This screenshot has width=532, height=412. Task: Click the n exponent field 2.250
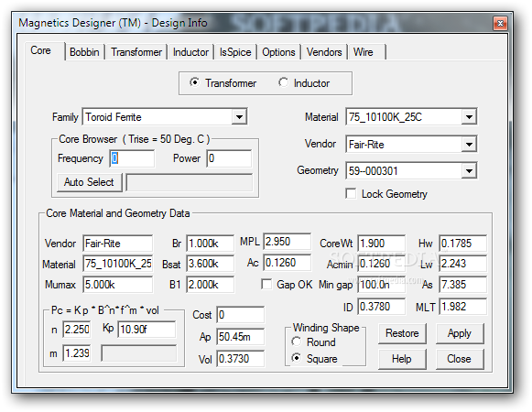(x=77, y=330)
